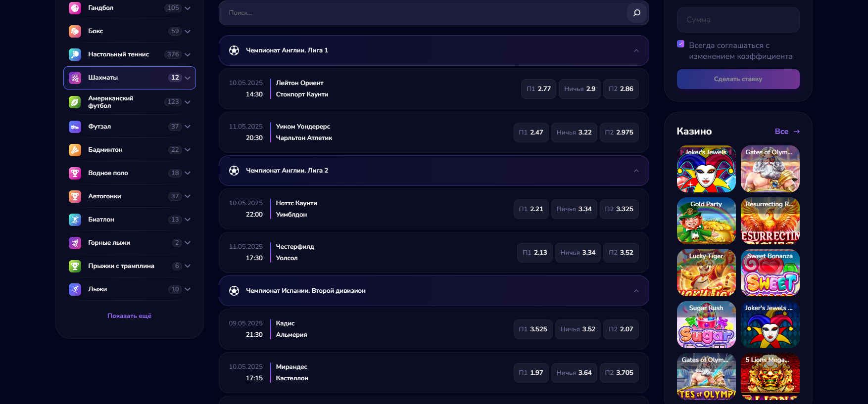Select Ничья 3.52 odds for Кадис match

coord(578,329)
